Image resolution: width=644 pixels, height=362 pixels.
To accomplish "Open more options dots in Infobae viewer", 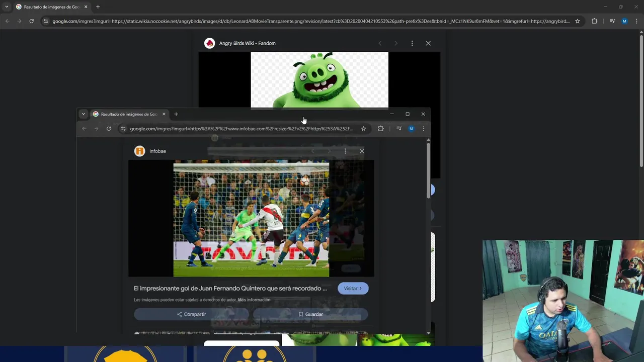I will pos(345,151).
